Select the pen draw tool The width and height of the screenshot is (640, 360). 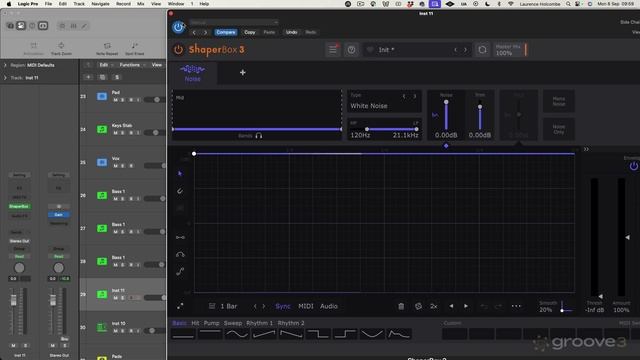point(180,191)
